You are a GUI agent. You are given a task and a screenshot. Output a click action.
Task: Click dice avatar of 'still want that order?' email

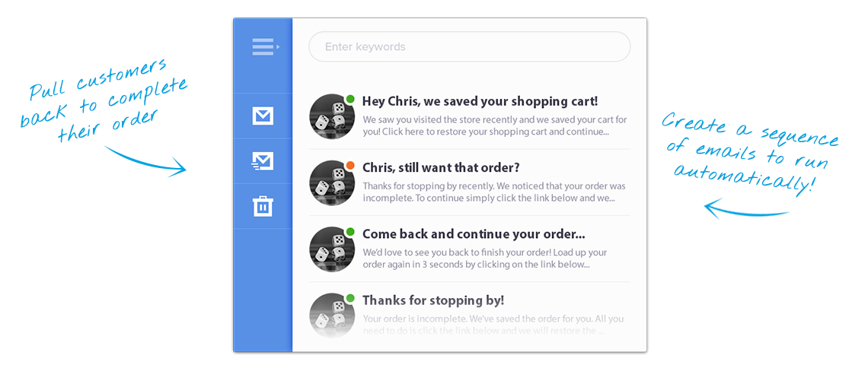[x=332, y=183]
